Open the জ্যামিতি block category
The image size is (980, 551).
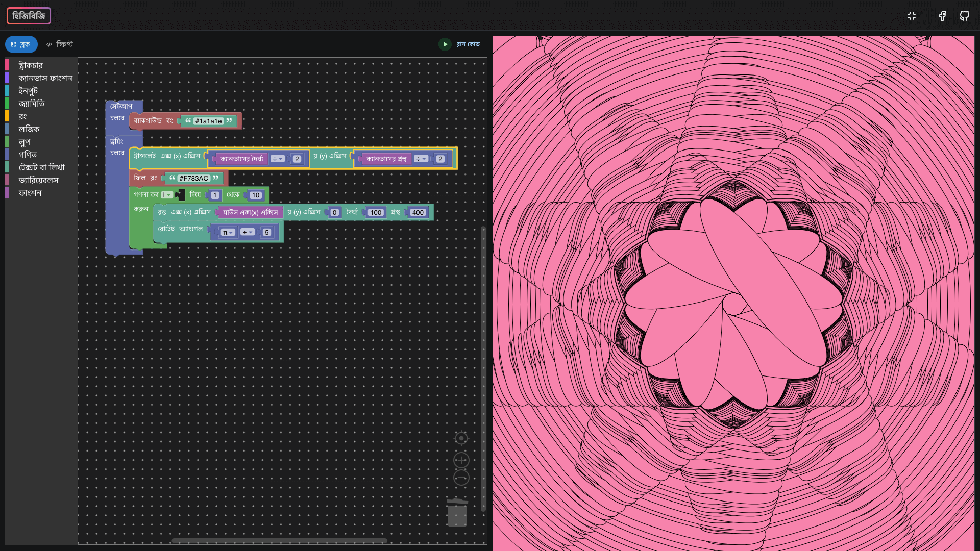click(x=32, y=104)
